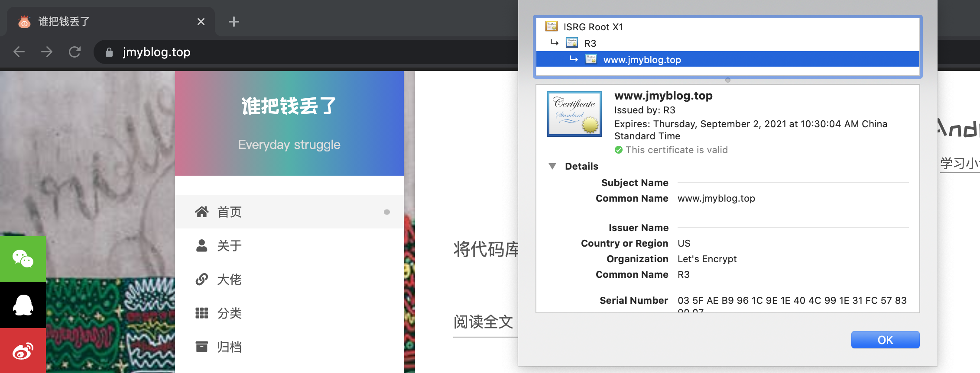
Task: Open the 分类 menu item
Action: (x=289, y=313)
